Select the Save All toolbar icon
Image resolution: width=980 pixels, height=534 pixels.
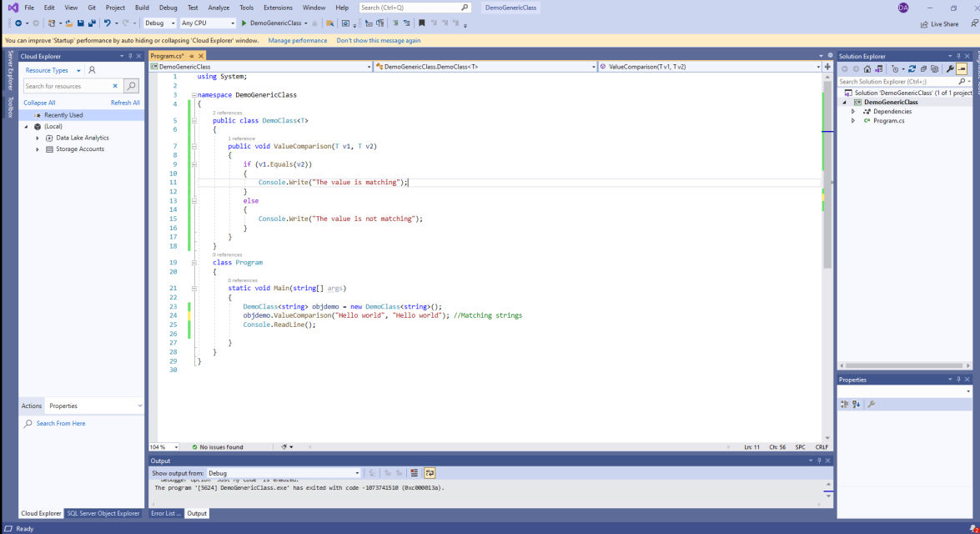pyautogui.click(x=90, y=23)
